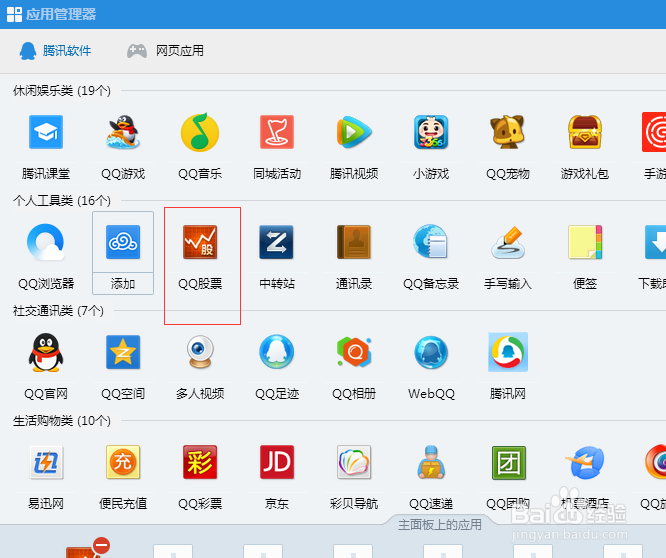Open QQ足迹 icon
Screen dimensions: 666x558
click(x=277, y=352)
